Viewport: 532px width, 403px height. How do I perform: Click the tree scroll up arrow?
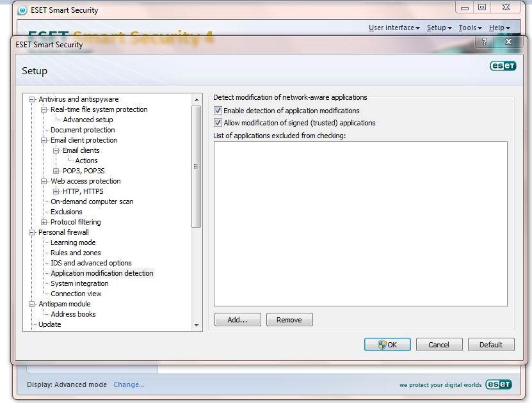click(x=197, y=100)
